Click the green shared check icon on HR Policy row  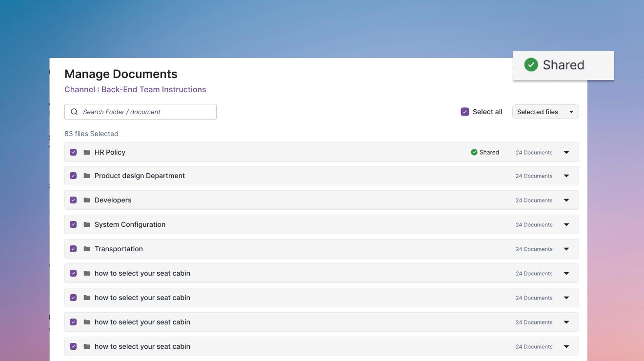[x=474, y=152]
